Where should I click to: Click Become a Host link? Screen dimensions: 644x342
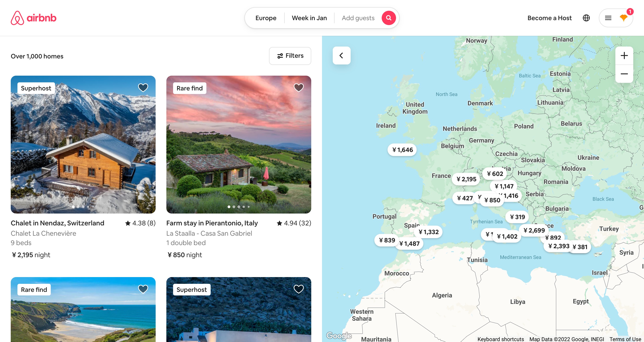549,18
